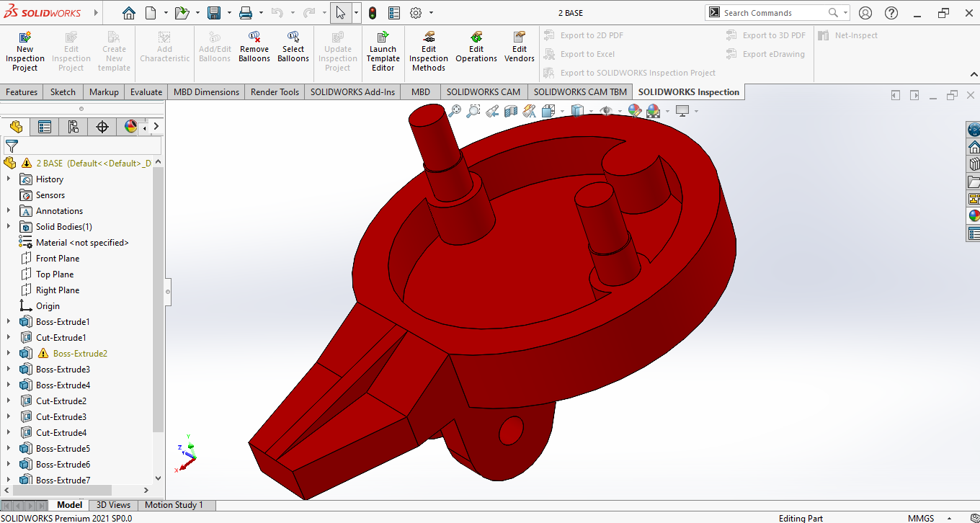980x523 pixels.
Task: Expand the Annotations folder in tree
Action: [x=9, y=211]
